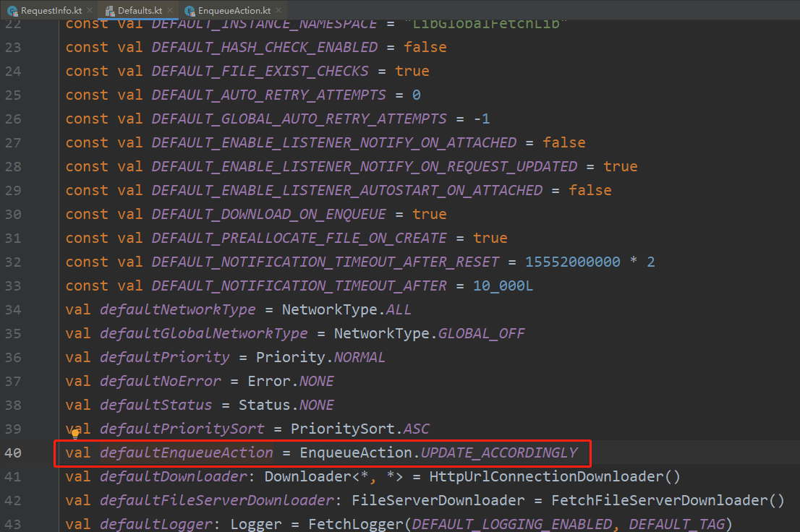Click DEFAULT_FILE_EXIST_CHECKS constant name
Image resolution: width=800 pixels, height=532 pixels.
[x=260, y=72]
